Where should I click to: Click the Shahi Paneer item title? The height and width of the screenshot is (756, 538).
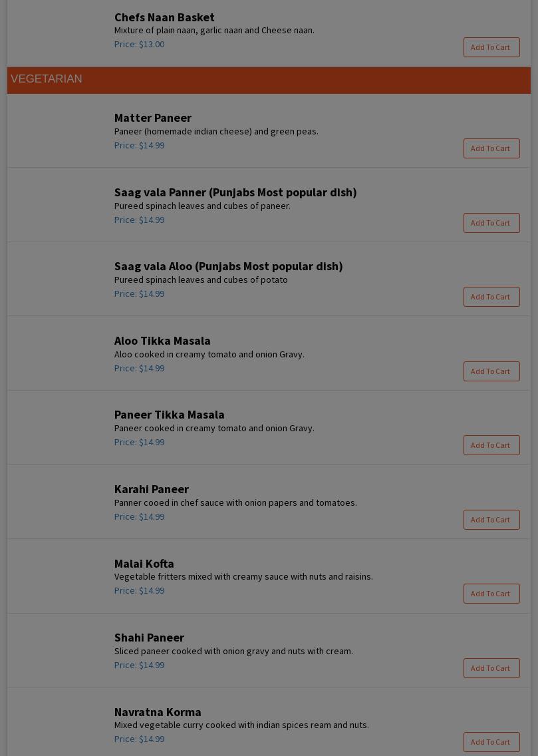[x=148, y=638]
